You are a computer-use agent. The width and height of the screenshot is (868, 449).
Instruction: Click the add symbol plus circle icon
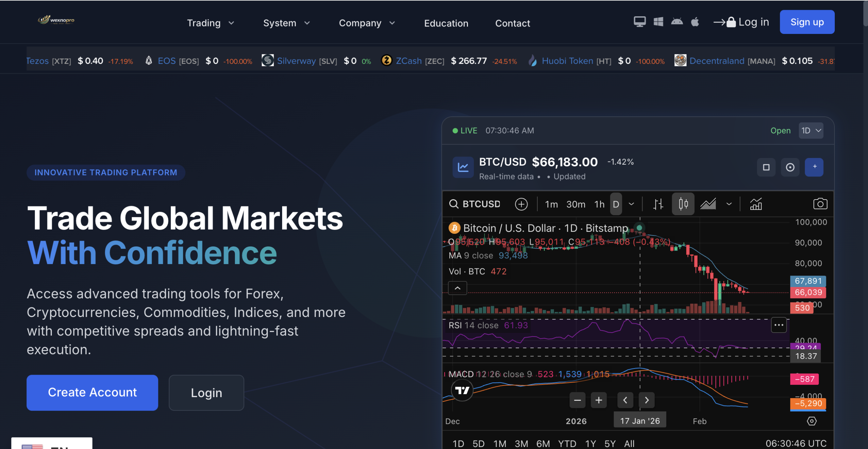tap(521, 204)
